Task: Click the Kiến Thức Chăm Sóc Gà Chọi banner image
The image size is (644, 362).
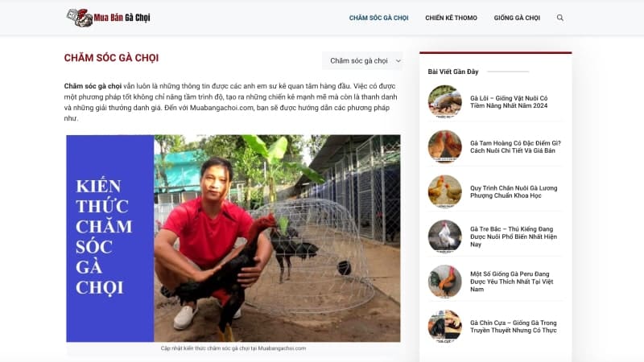Action: [233, 238]
